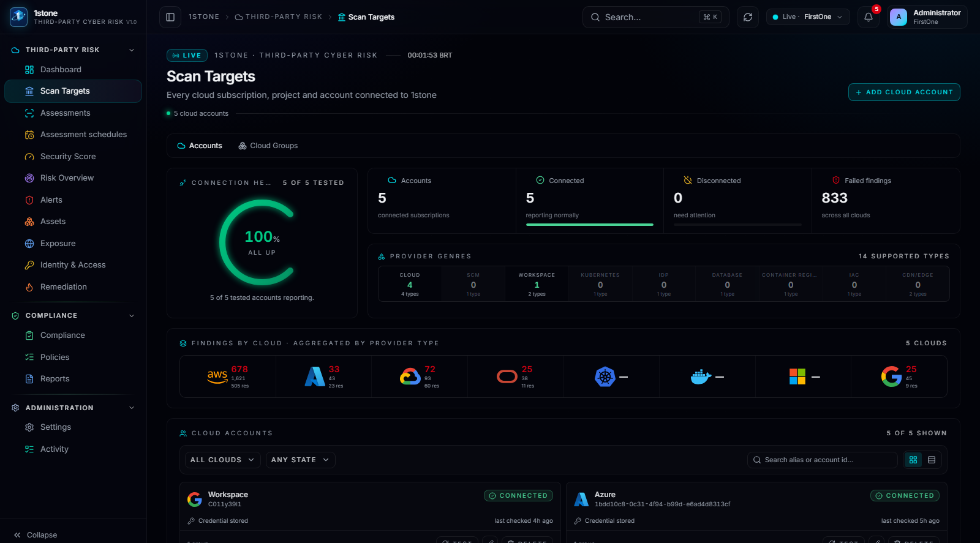Image resolution: width=980 pixels, height=543 pixels.
Task: Toggle the sidebar panel icon
Action: pos(170,17)
